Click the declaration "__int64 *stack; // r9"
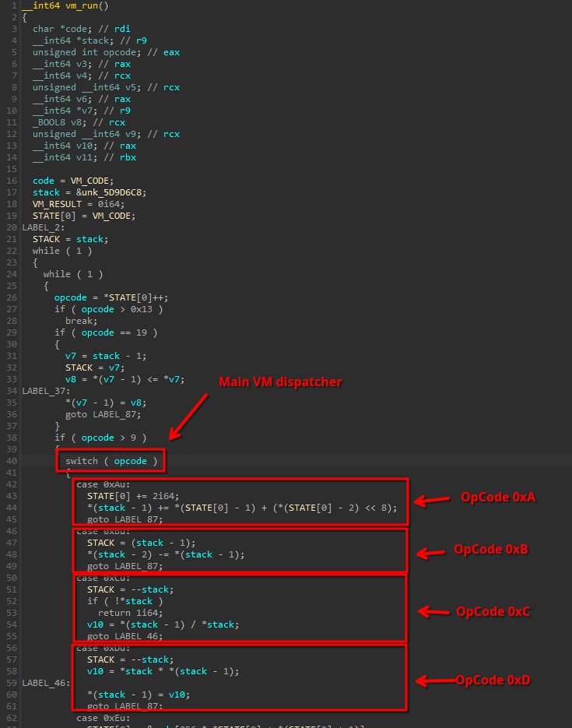 [89, 40]
